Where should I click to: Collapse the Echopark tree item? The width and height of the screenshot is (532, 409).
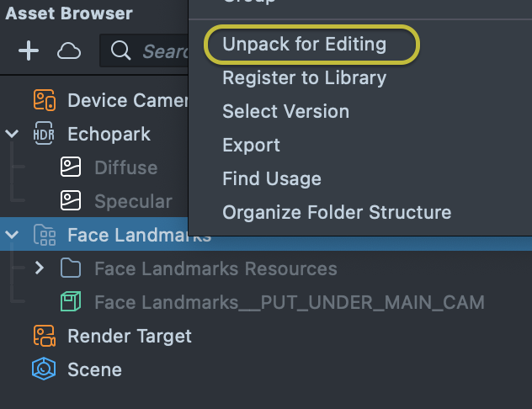tap(12, 134)
